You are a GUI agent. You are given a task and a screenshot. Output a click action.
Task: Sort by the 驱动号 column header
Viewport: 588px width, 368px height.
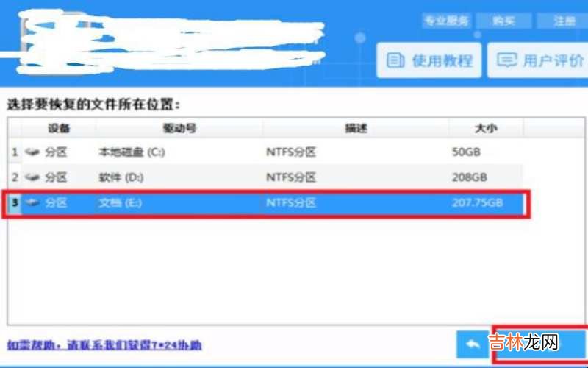click(179, 128)
